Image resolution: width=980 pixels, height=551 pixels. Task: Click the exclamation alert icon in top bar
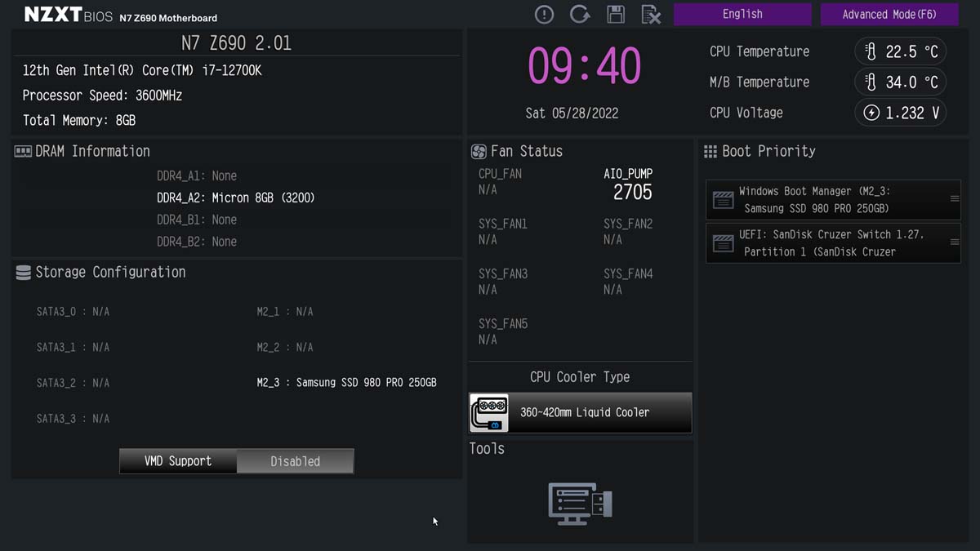pyautogui.click(x=544, y=14)
